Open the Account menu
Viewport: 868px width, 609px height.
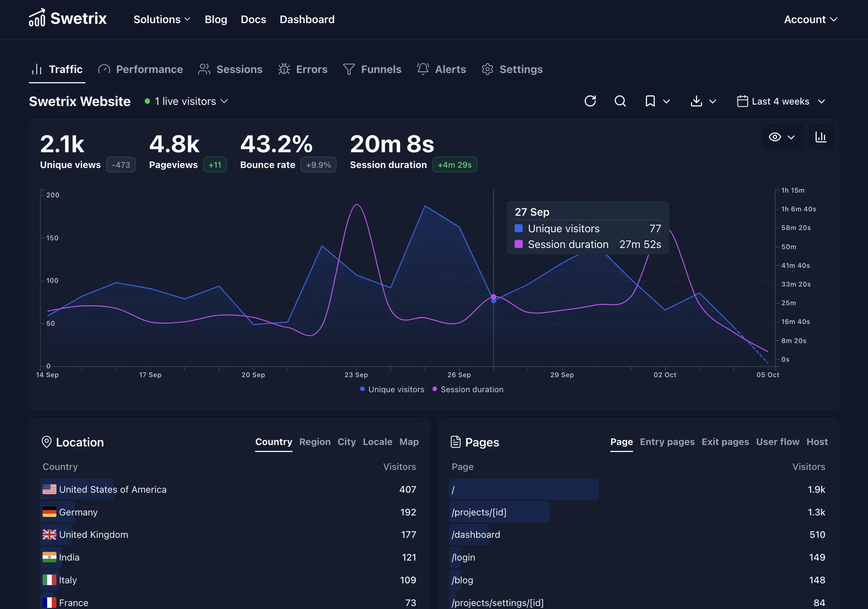click(810, 19)
